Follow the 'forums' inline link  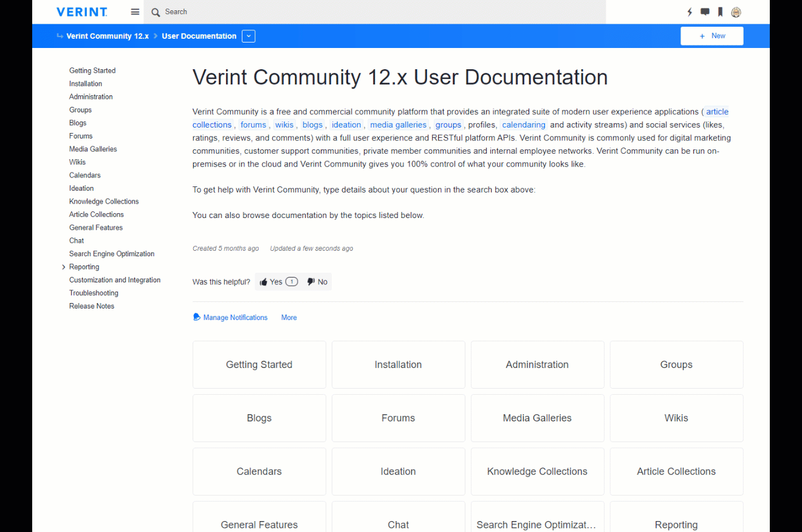253,125
